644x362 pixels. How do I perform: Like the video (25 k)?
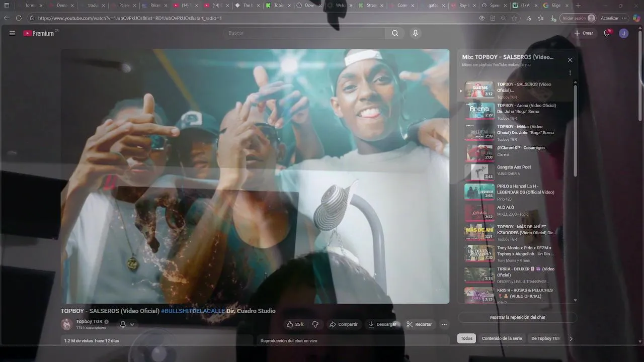click(295, 324)
